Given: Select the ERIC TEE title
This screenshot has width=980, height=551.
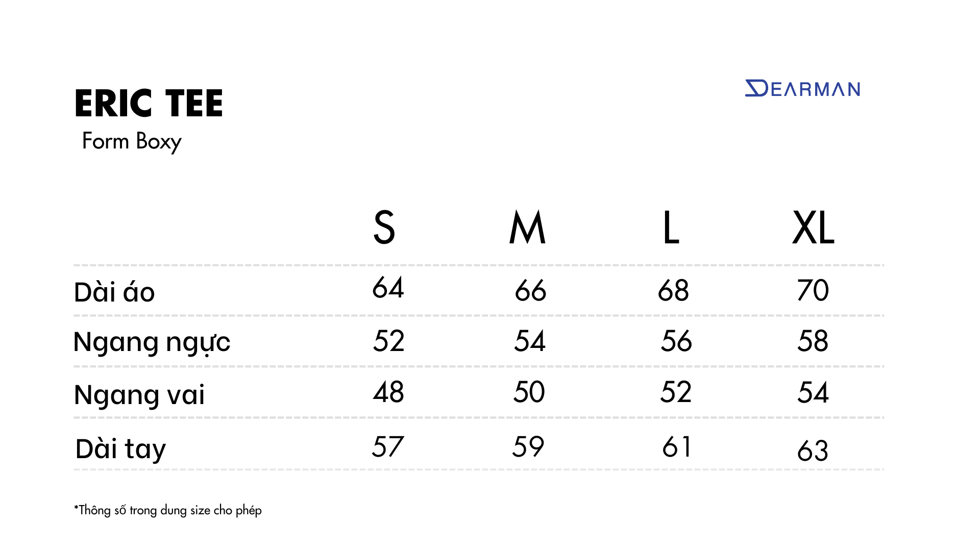Looking at the screenshot, I should (x=149, y=104).
